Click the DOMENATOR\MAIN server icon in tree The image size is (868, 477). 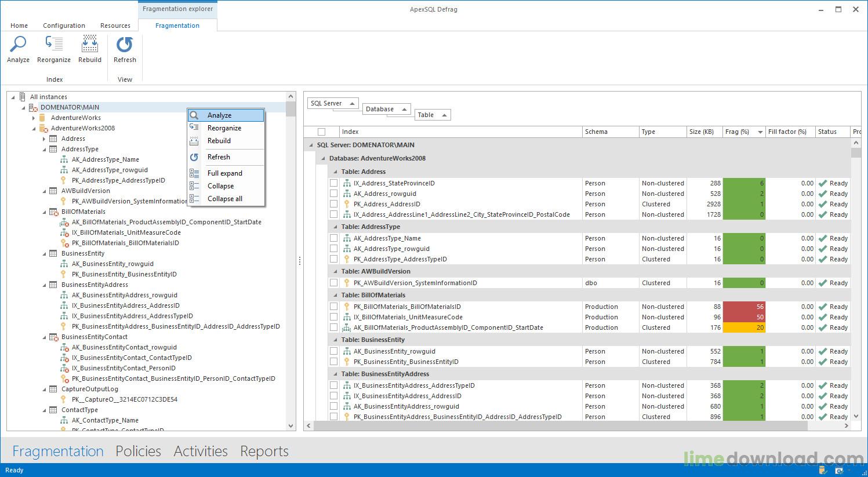pyautogui.click(x=33, y=107)
